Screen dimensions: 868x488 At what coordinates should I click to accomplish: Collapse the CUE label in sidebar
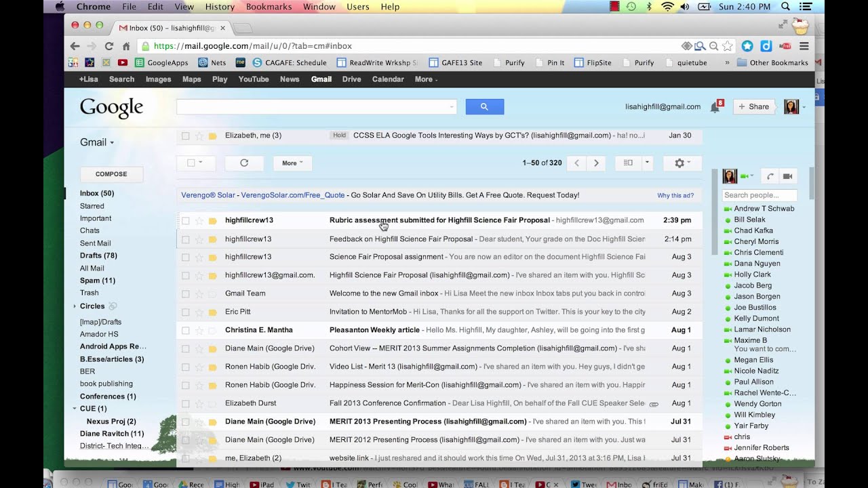(75, 409)
